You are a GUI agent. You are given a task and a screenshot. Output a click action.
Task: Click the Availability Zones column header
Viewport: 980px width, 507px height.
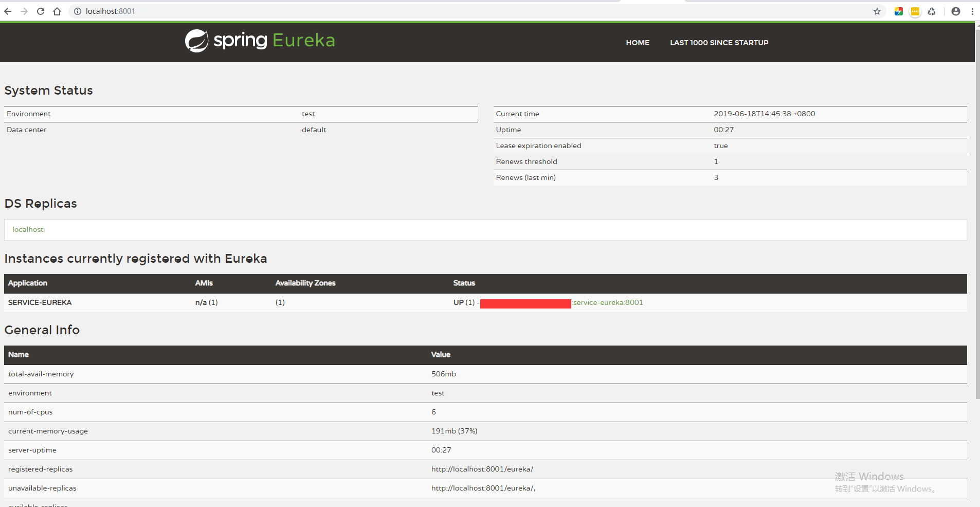305,283
